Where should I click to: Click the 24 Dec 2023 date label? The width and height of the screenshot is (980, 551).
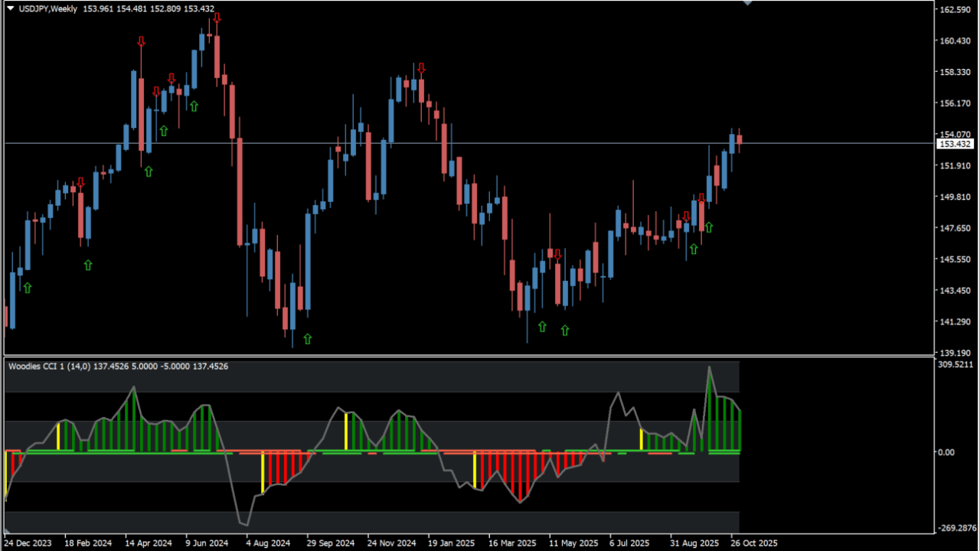pos(31,543)
